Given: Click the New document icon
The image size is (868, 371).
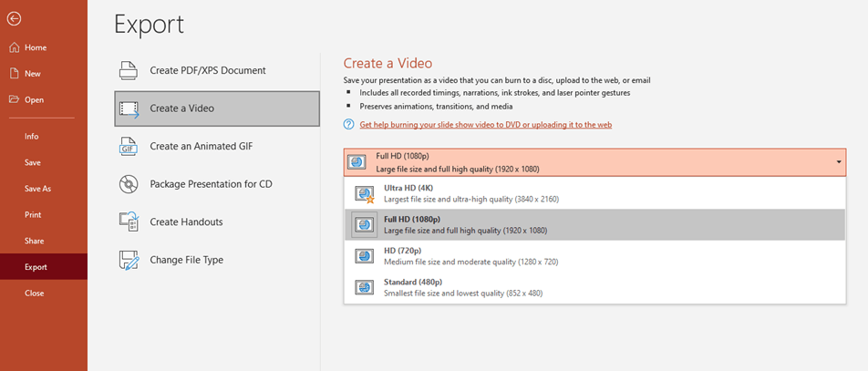Looking at the screenshot, I should 14,74.
